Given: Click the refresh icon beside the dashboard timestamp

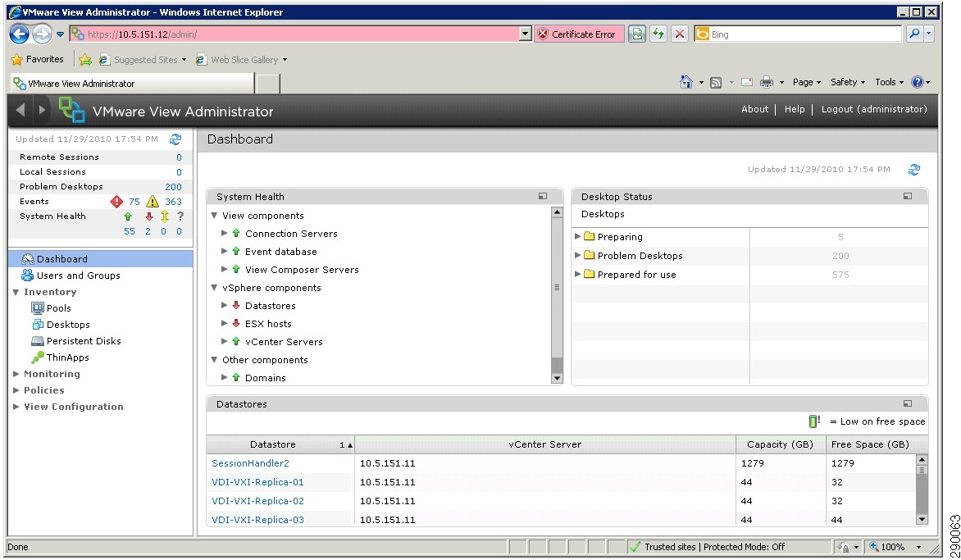Looking at the screenshot, I should 914,170.
